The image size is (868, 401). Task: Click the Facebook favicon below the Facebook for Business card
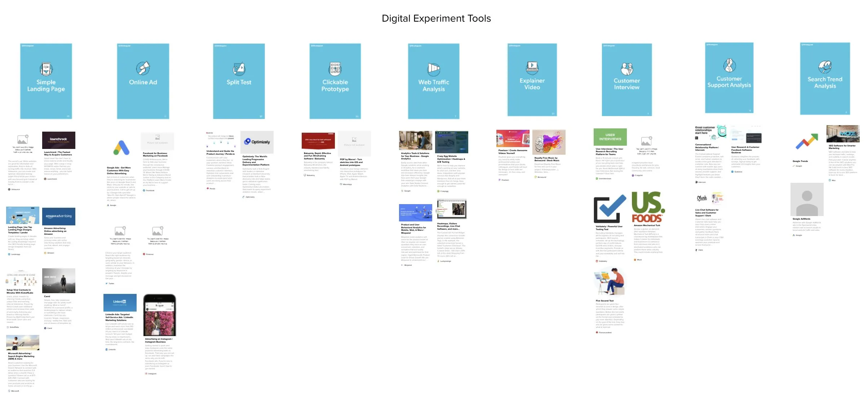[x=144, y=190]
